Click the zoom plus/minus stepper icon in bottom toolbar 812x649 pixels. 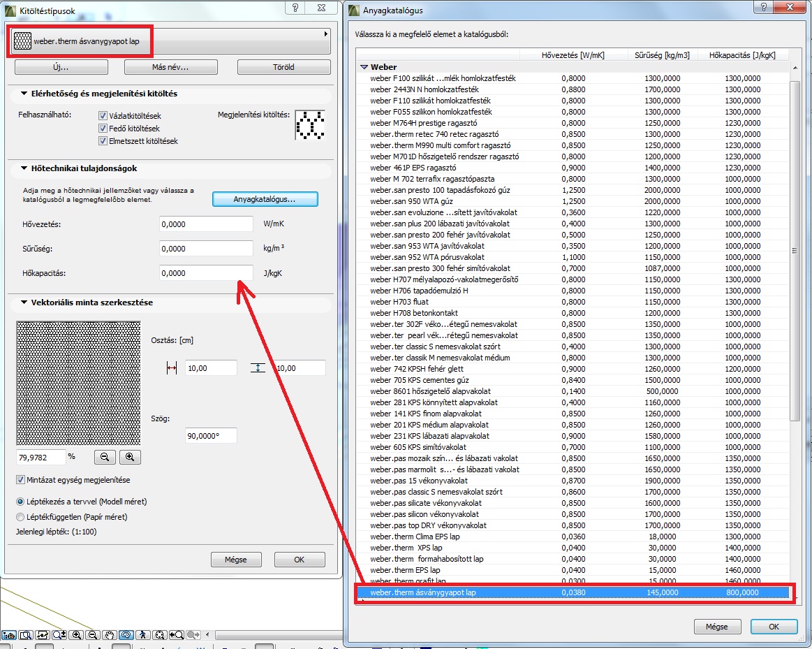coord(59,635)
